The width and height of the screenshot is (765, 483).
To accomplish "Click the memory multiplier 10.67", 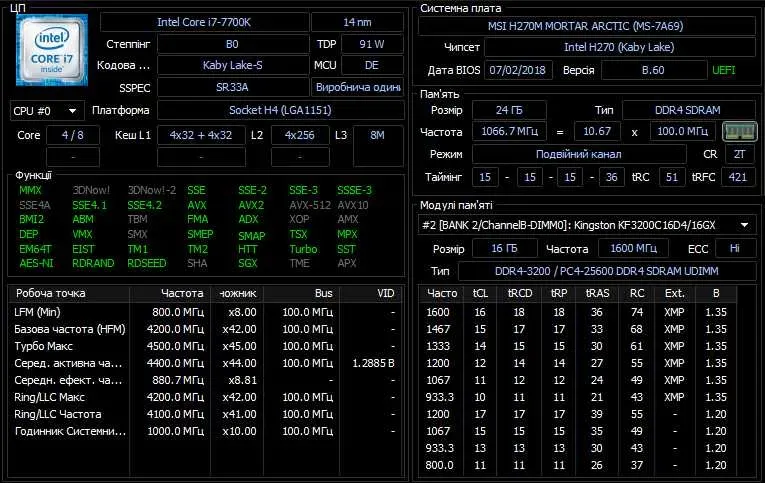I will 597,131.
